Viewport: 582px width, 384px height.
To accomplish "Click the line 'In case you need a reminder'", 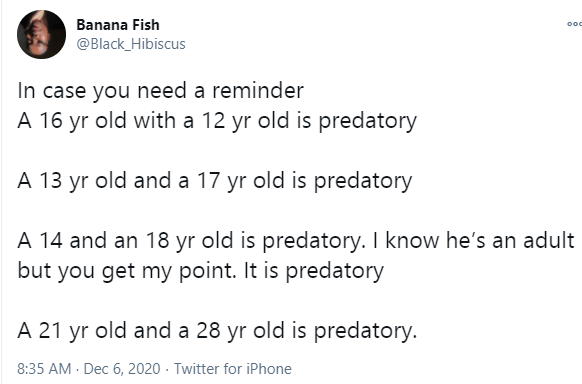I will (161, 91).
